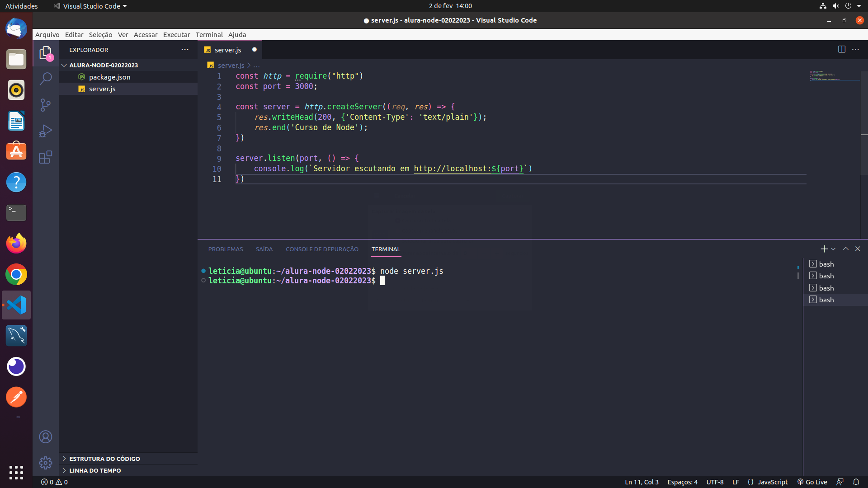Change end of line sequence LF
Image resolution: width=868 pixels, height=488 pixels.
[x=736, y=482]
